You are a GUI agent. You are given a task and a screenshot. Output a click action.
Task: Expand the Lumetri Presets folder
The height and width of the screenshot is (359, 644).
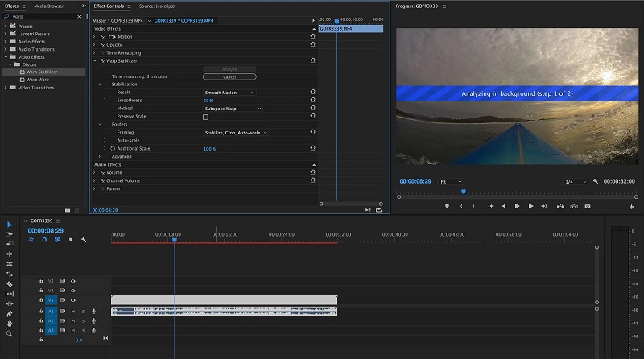[x=6, y=34]
